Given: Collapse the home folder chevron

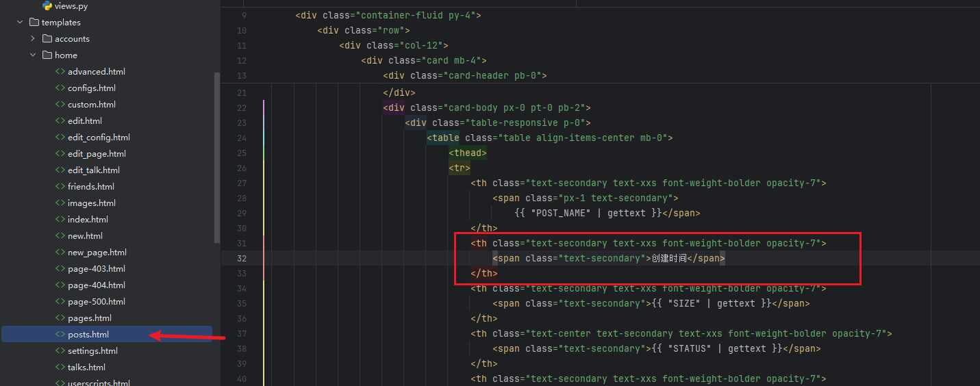Looking at the screenshot, I should [x=33, y=55].
